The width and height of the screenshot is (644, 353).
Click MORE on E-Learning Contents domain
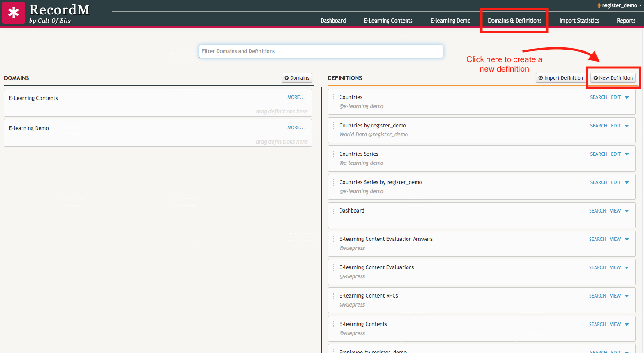coord(296,97)
